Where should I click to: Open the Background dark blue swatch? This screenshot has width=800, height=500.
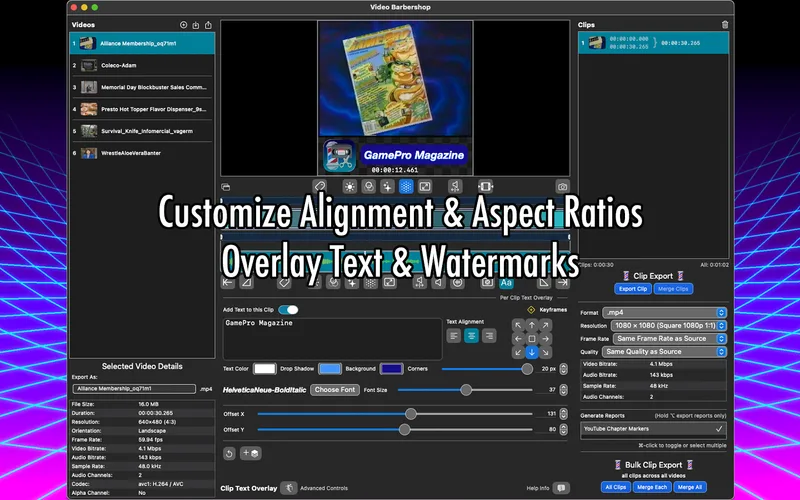pos(391,369)
